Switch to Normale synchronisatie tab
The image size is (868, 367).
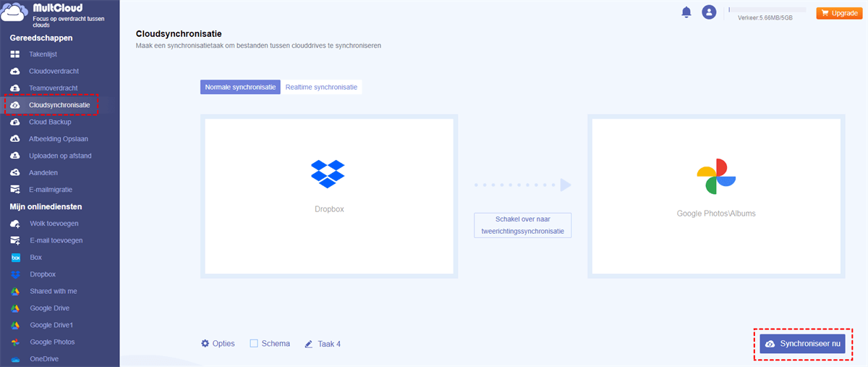pyautogui.click(x=240, y=87)
